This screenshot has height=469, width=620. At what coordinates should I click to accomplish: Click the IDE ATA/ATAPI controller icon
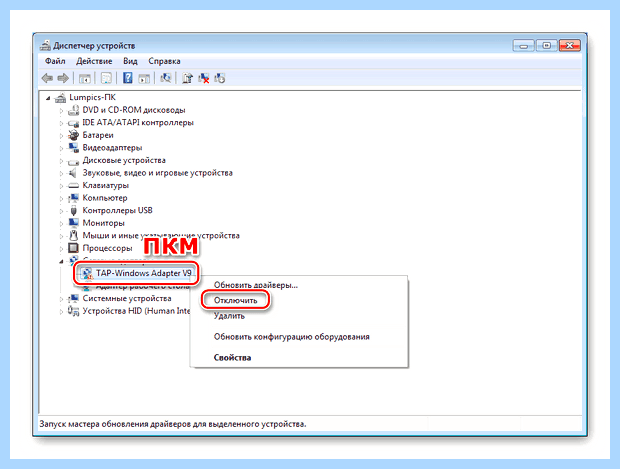point(74,123)
